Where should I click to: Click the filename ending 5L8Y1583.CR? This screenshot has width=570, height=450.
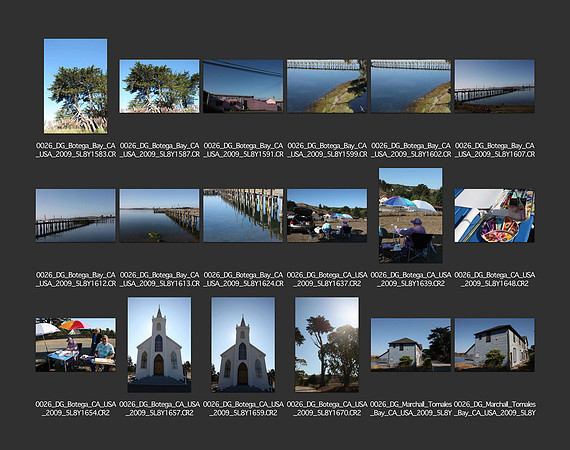coord(76,150)
